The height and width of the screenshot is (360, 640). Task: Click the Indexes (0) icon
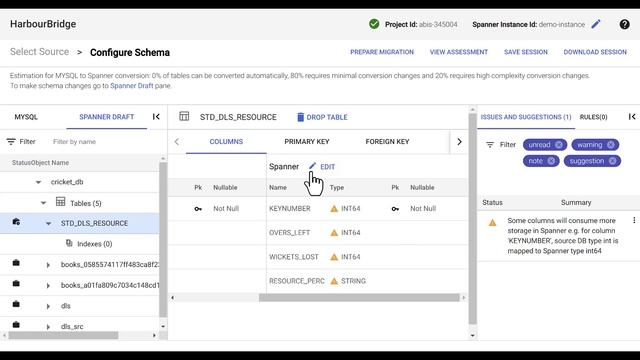coord(69,243)
